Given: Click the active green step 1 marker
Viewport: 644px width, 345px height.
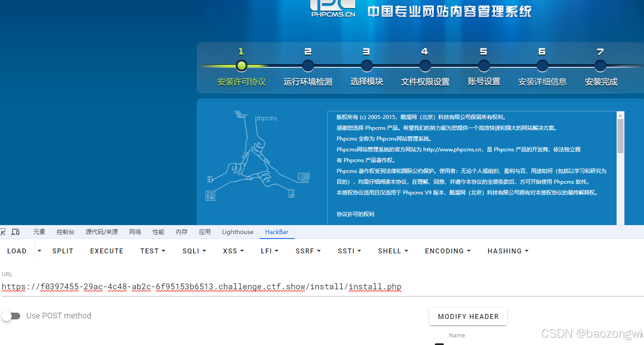Looking at the screenshot, I should (242, 66).
